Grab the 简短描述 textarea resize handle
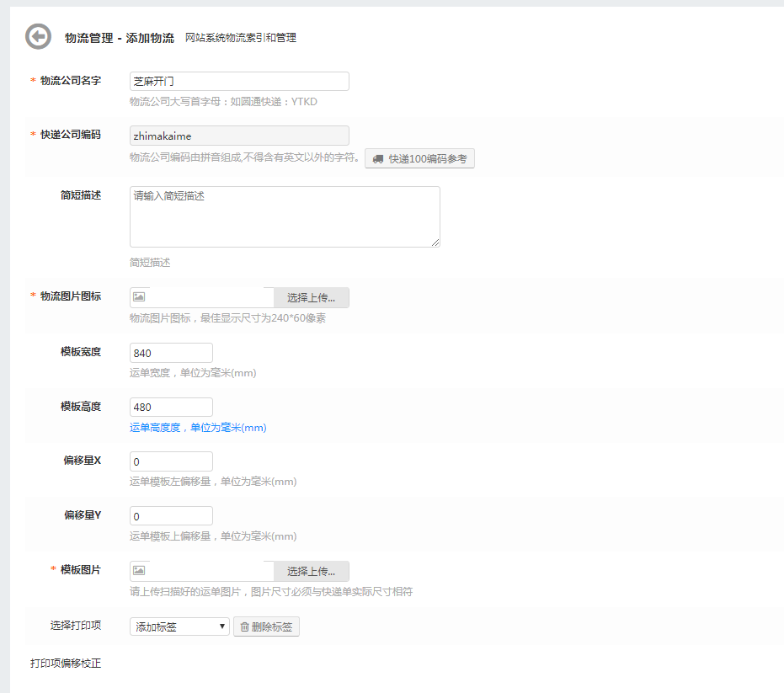784x693 pixels. click(435, 243)
